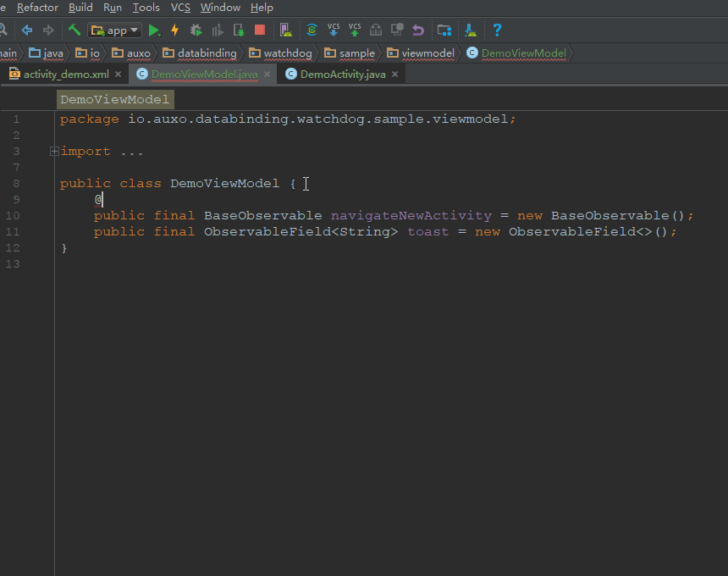Click the auxo breadcrumb folder
728x576 pixels.
[x=131, y=53]
